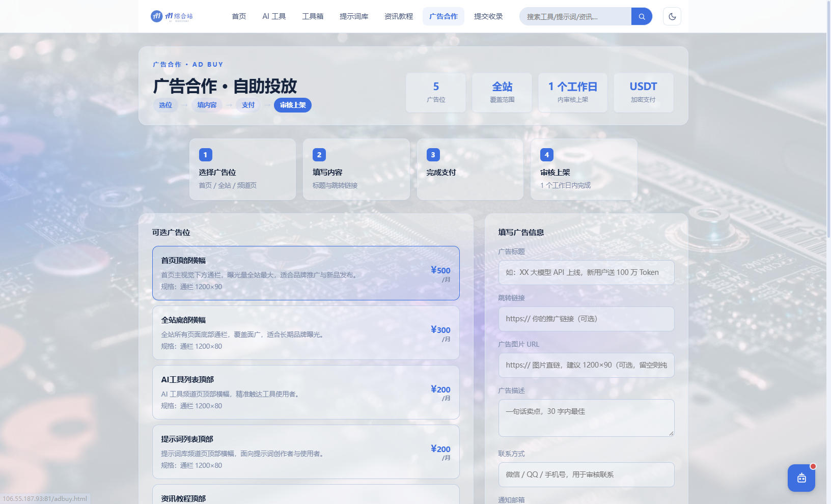Image resolution: width=831 pixels, height=504 pixels.
Task: Click the blue search magnifier button
Action: pos(642,16)
